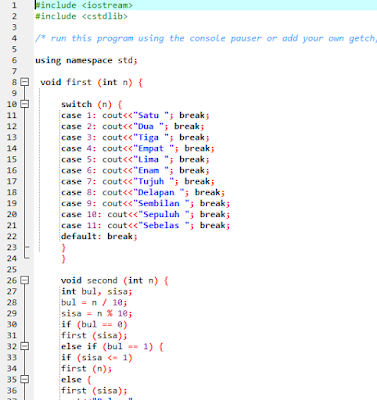Screen dimensions: 377x400
Task: Click the case 7 "Tujuh" line
Action: pyautogui.click(x=138, y=181)
